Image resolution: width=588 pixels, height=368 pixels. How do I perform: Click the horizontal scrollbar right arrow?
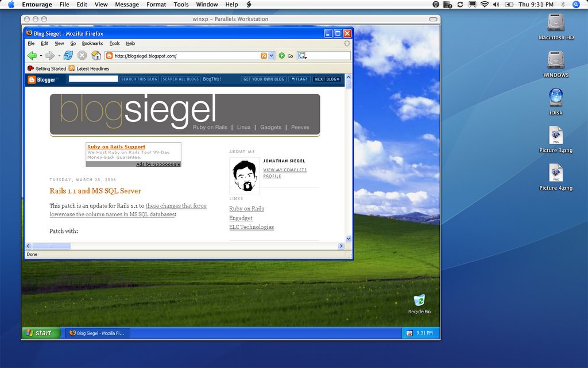341,246
